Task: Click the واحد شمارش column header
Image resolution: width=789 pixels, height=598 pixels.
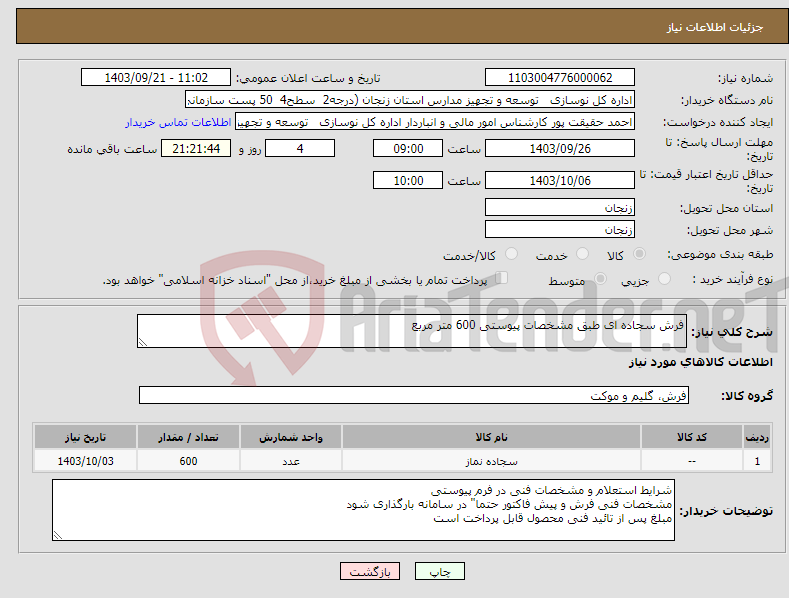Action: pyautogui.click(x=291, y=437)
